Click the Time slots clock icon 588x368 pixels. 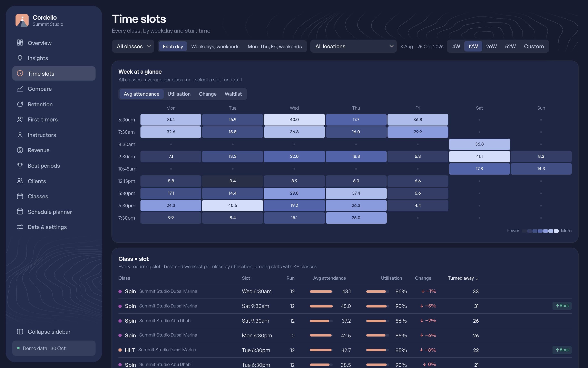[x=20, y=73]
